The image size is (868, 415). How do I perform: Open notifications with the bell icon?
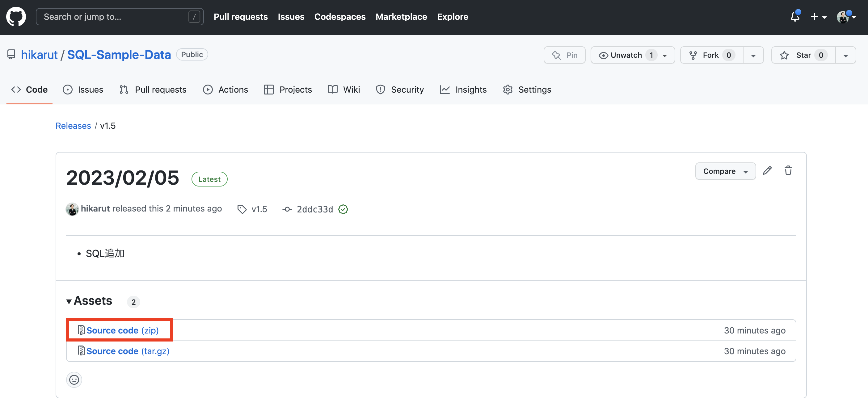[795, 16]
